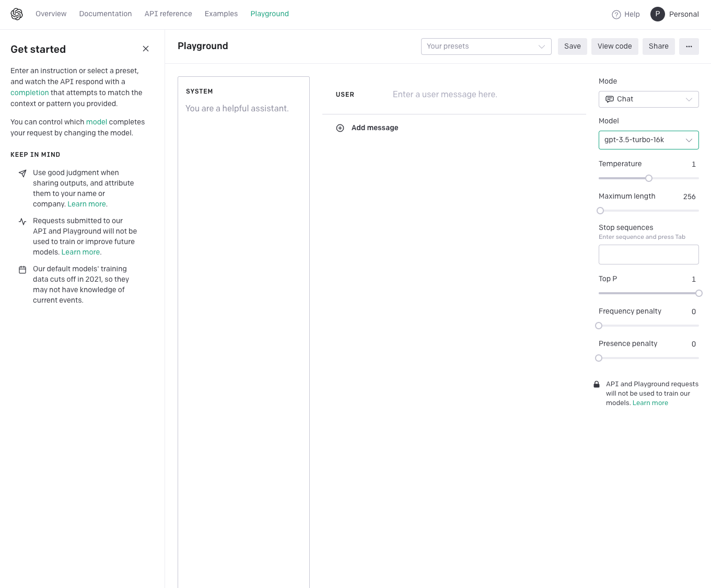Image resolution: width=711 pixels, height=588 pixels.
Task: Click the Get started heading
Action: pyautogui.click(x=38, y=49)
